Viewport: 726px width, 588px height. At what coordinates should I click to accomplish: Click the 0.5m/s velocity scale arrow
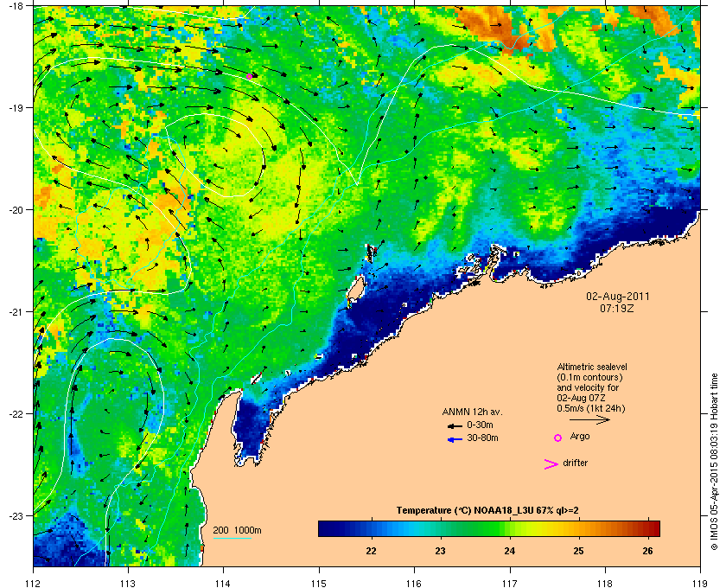pyautogui.click(x=589, y=419)
